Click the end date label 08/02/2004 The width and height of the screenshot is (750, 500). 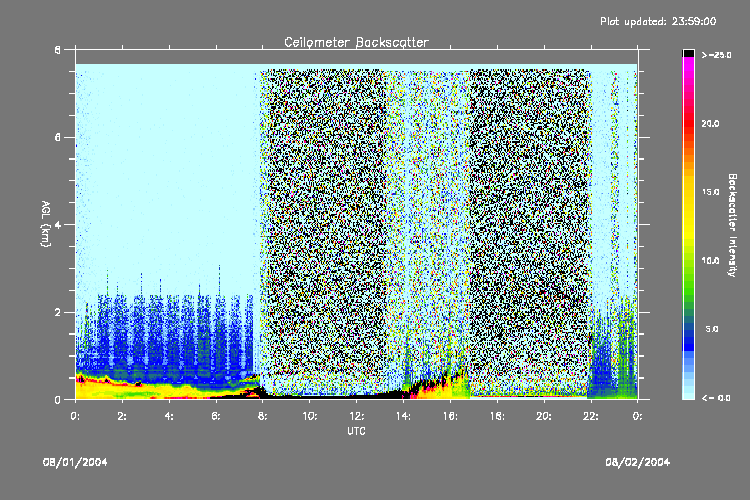coord(638,462)
